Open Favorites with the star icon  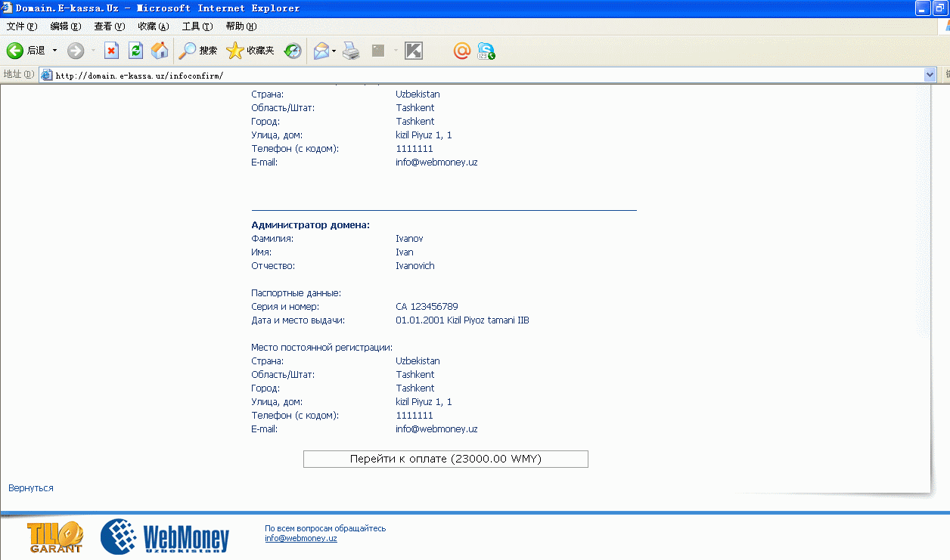(250, 51)
